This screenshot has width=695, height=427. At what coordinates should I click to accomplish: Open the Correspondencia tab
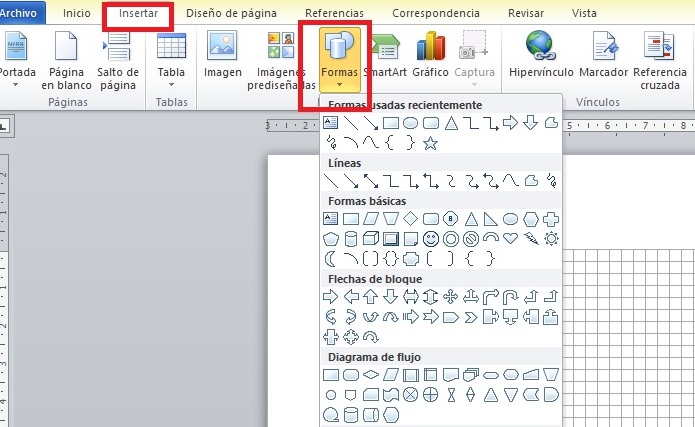[436, 13]
